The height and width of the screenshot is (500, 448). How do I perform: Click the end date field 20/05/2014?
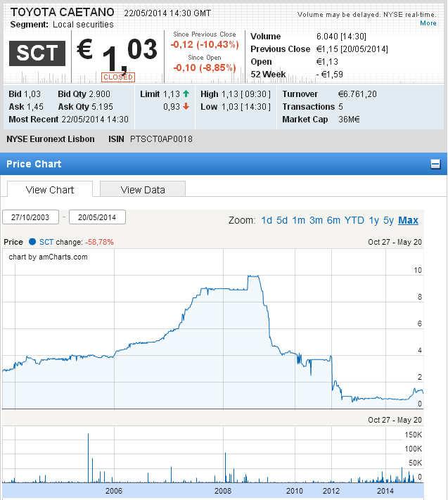(x=97, y=217)
